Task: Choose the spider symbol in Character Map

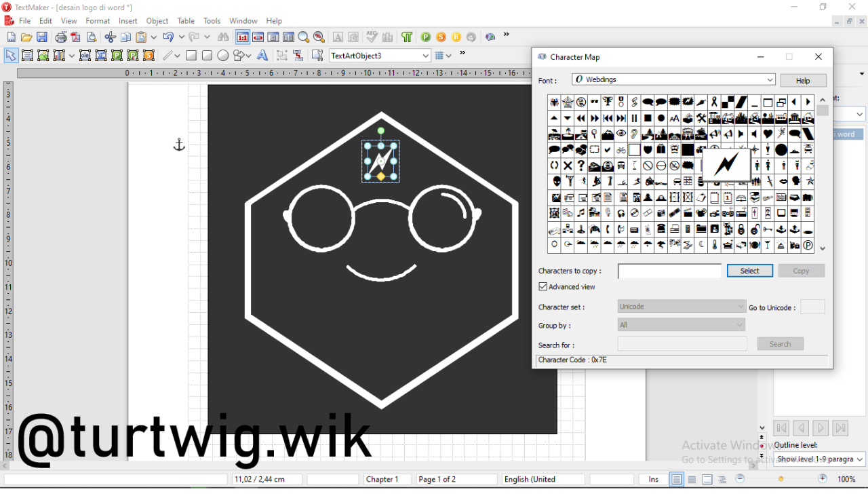Action: point(554,102)
